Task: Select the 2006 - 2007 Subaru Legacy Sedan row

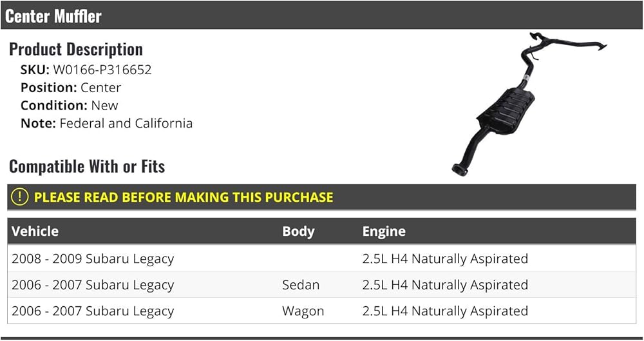Action: click(x=321, y=285)
